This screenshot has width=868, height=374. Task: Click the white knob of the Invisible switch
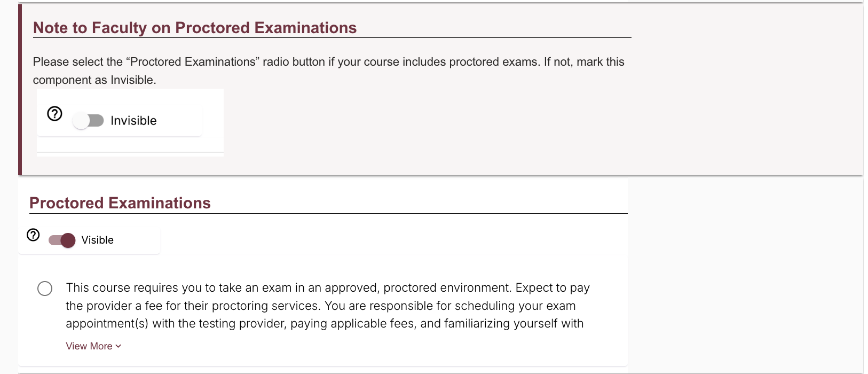[81, 121]
